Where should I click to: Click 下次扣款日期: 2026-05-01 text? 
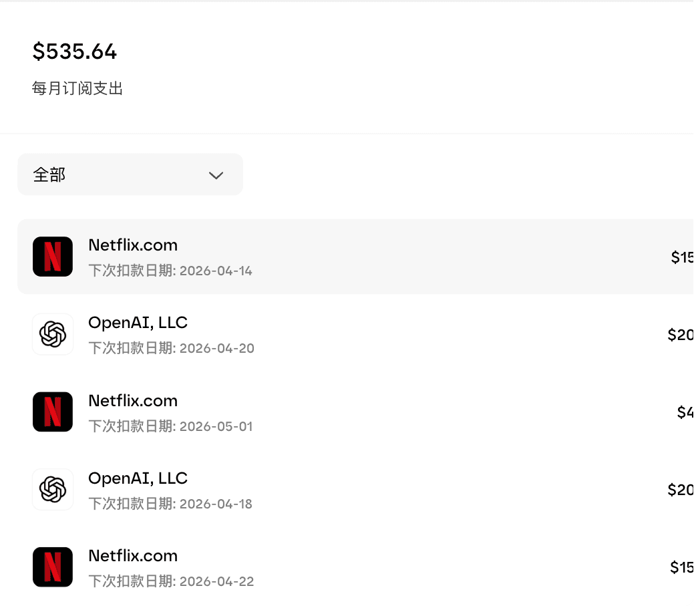[x=170, y=426]
